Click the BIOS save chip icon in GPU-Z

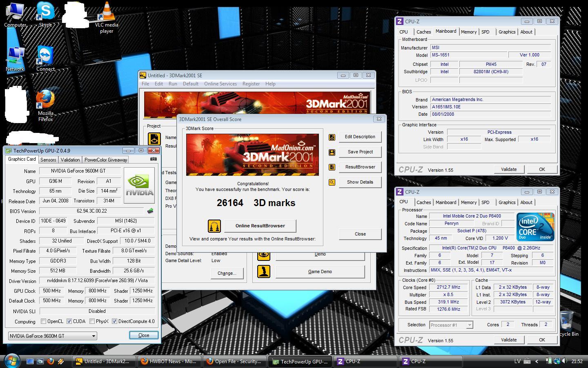pyautogui.click(x=150, y=211)
